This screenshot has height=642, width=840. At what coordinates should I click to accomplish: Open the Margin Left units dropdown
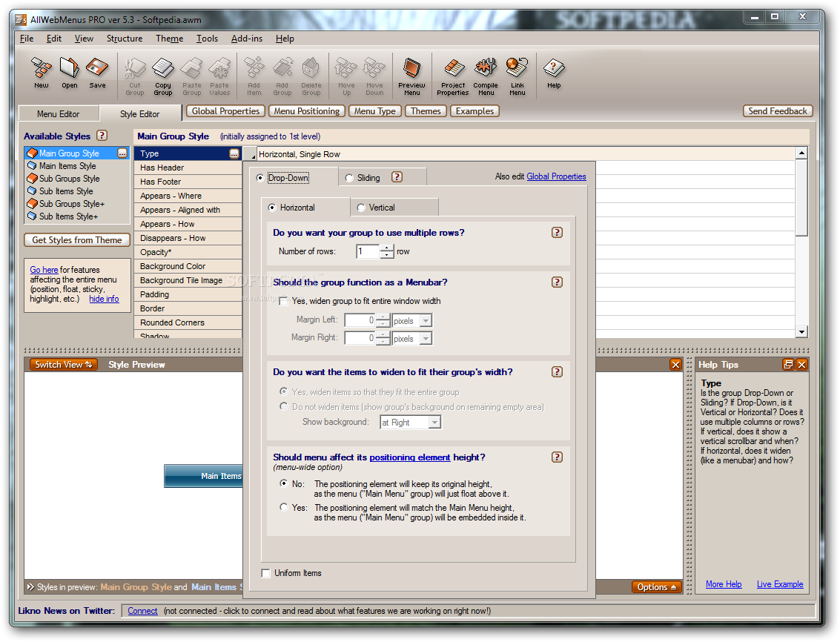click(426, 320)
